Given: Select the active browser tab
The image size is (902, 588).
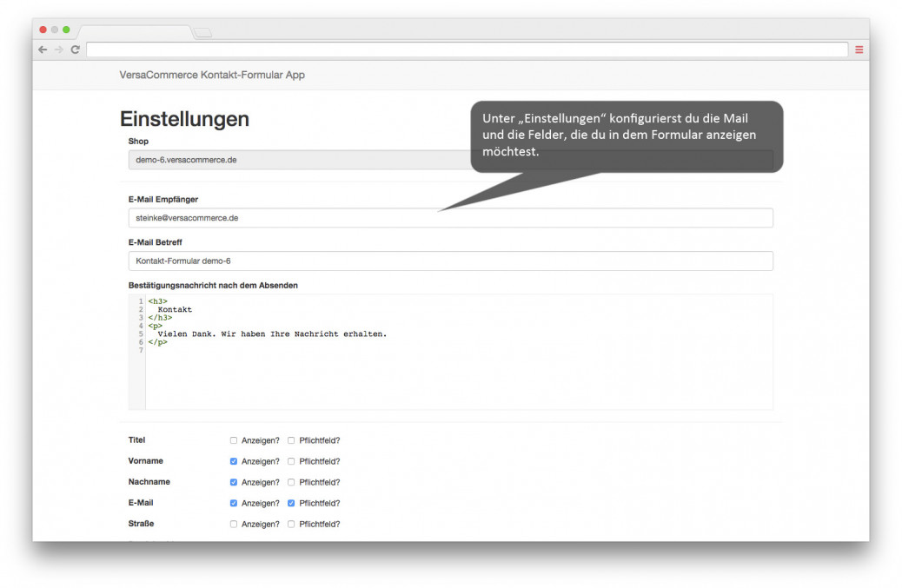Looking at the screenshot, I should [x=134, y=33].
